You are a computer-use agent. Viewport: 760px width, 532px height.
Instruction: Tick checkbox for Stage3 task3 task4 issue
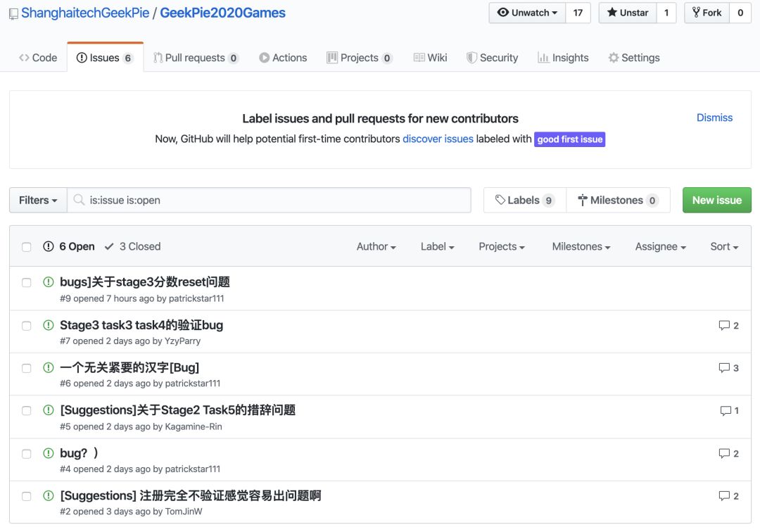coord(27,326)
